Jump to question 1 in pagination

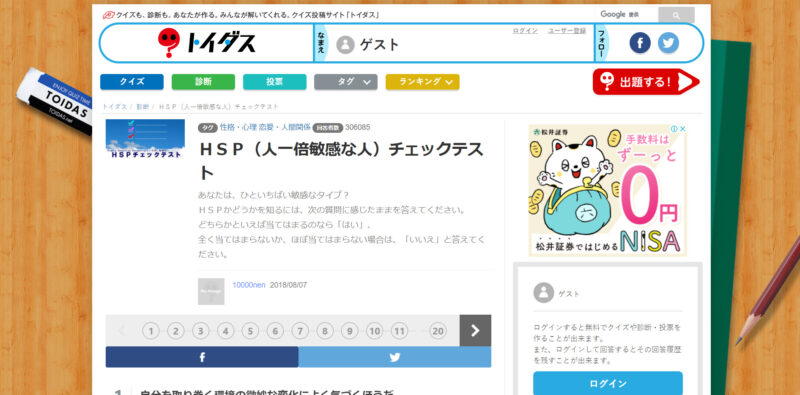point(151,331)
